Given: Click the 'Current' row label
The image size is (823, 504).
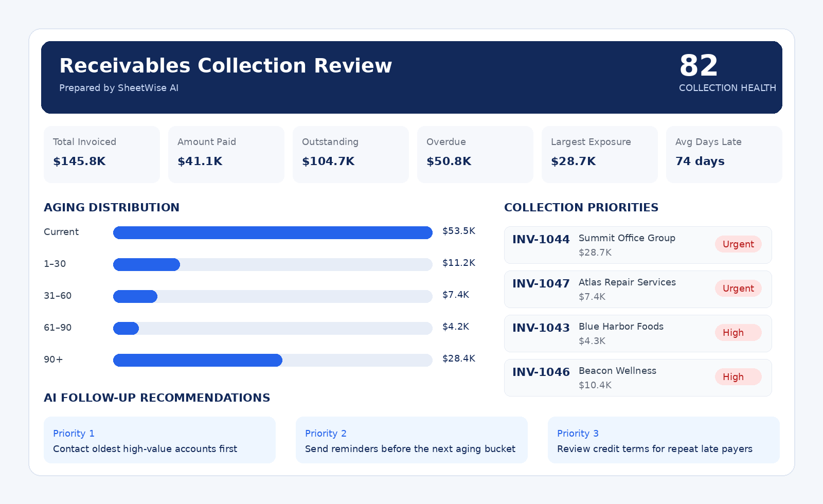Looking at the screenshot, I should 61,232.
